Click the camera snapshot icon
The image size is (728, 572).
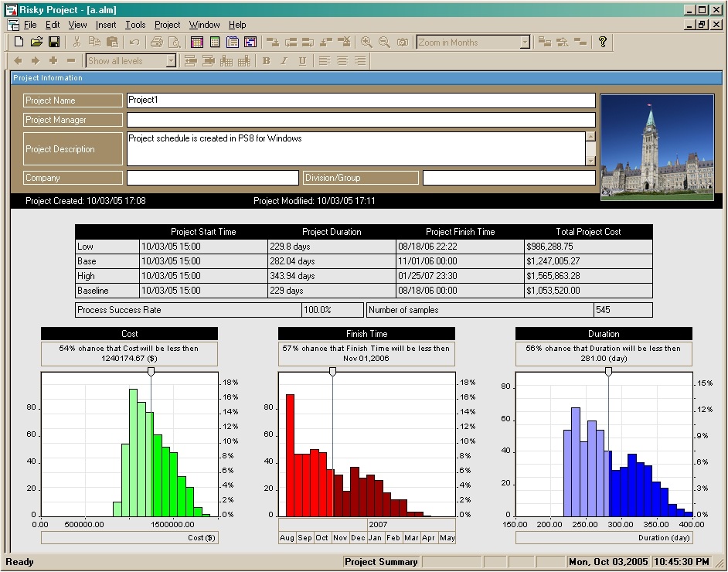(x=402, y=43)
